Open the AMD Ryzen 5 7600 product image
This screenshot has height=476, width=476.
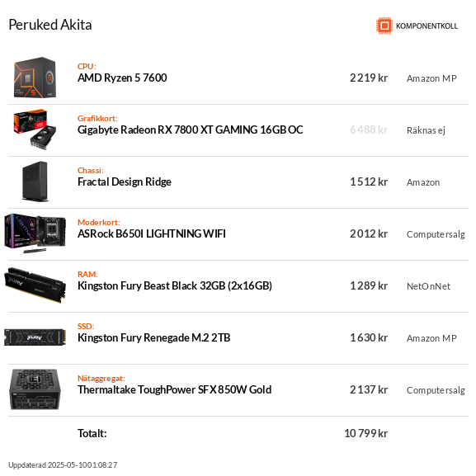pos(35,78)
